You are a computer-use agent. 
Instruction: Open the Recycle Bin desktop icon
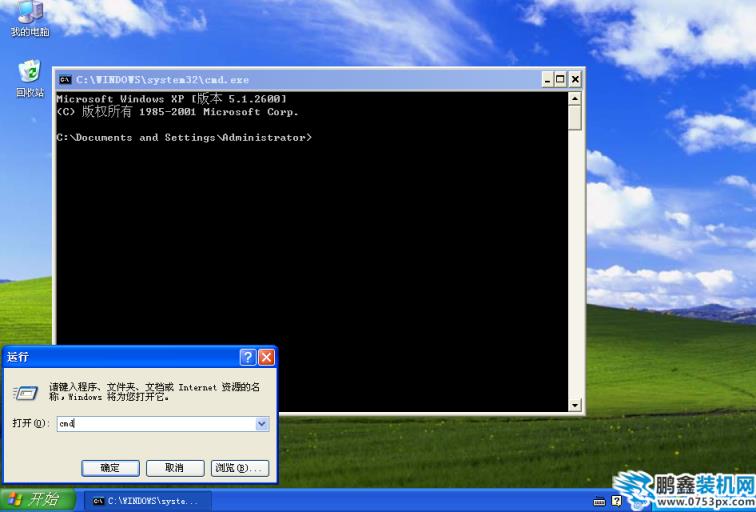coord(30,79)
